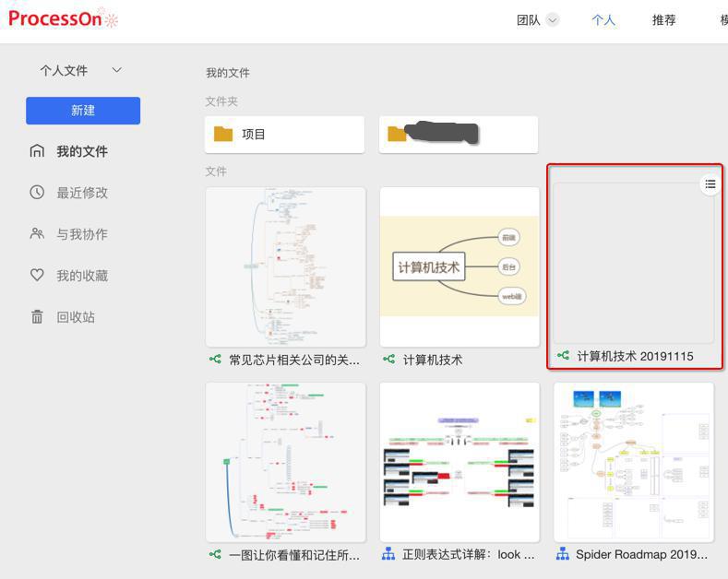Open 回收站 in sidebar
The image size is (728, 579).
click(76, 317)
